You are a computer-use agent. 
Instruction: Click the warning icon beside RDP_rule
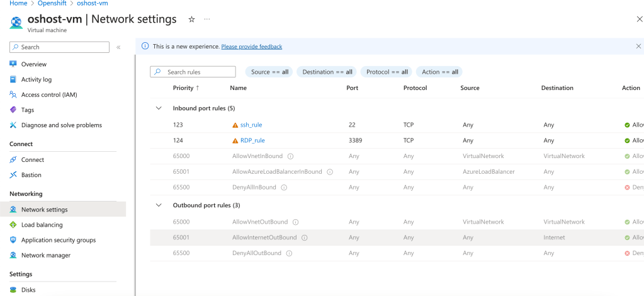pos(235,140)
